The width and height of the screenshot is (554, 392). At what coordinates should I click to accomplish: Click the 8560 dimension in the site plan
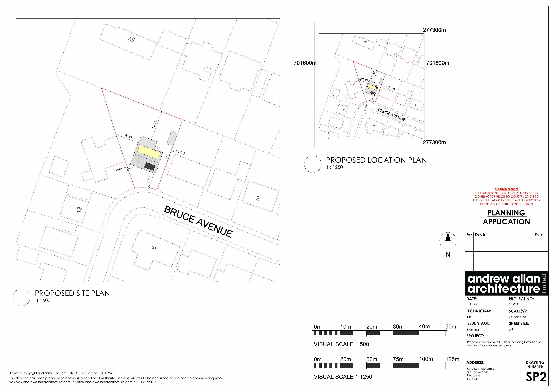(128, 136)
